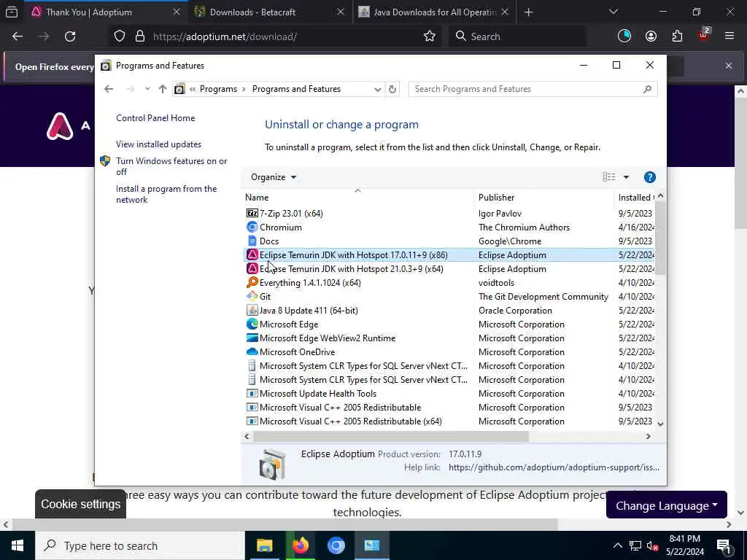747x560 pixels.
Task: Show hidden system tray icons
Action: point(617,545)
